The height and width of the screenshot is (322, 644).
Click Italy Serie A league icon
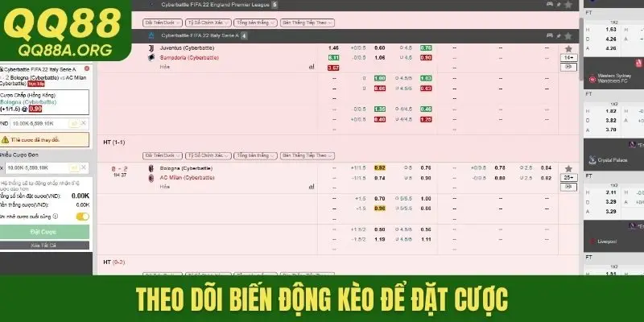click(151, 35)
